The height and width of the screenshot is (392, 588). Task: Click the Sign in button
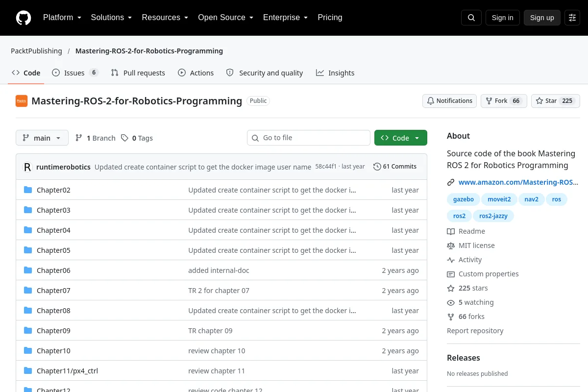pos(503,18)
